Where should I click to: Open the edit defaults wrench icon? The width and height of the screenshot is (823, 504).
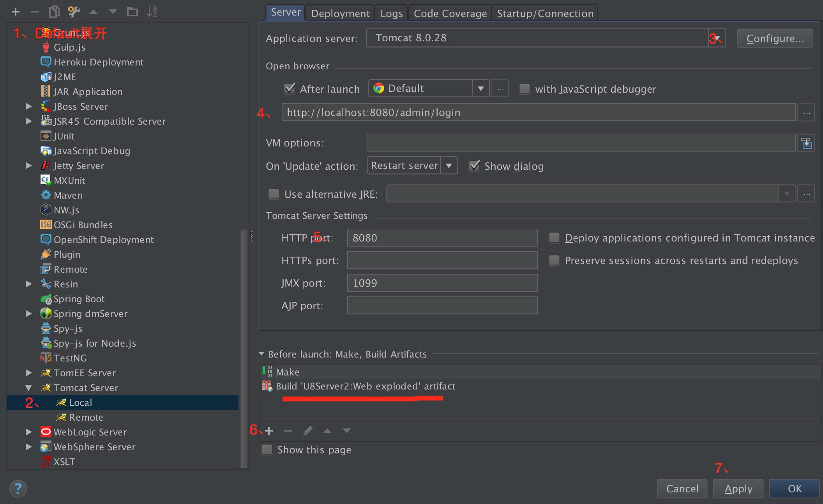[74, 12]
